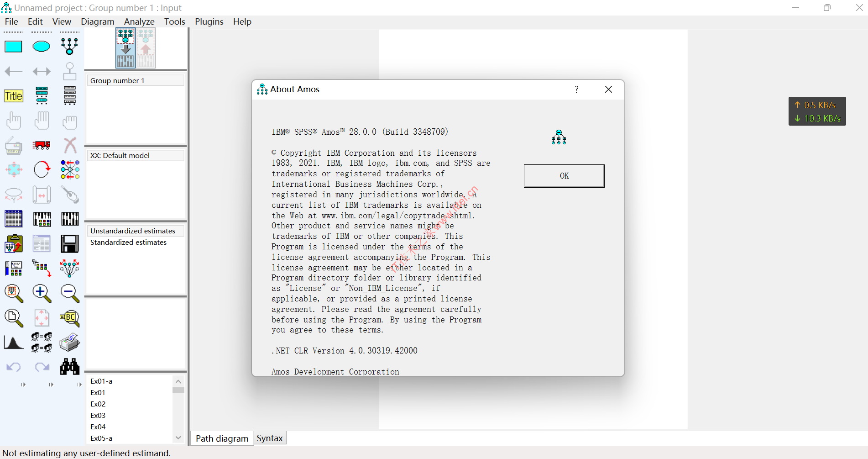Select the rotate indicators tool
Image resolution: width=868 pixels, height=459 pixels.
42,169
